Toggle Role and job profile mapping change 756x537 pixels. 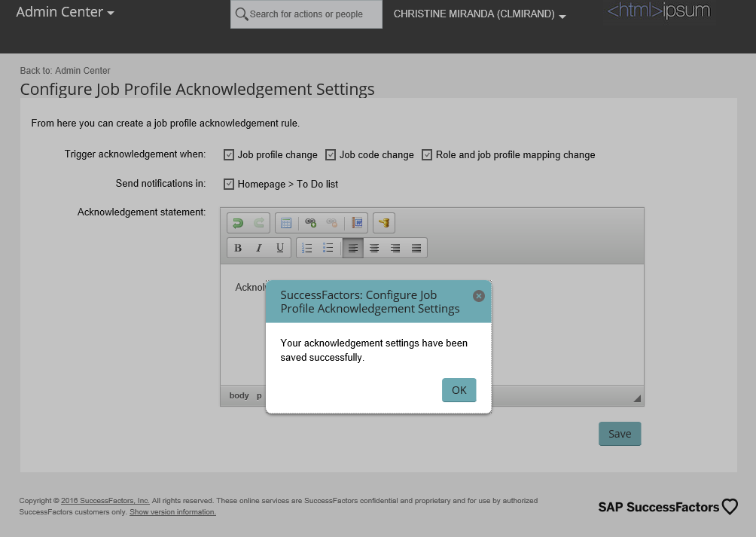(427, 154)
